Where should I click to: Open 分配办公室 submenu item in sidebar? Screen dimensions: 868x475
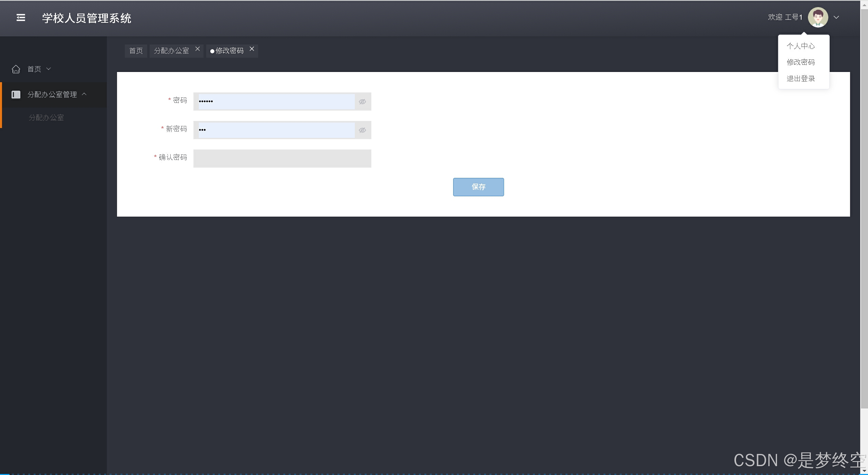click(x=46, y=117)
